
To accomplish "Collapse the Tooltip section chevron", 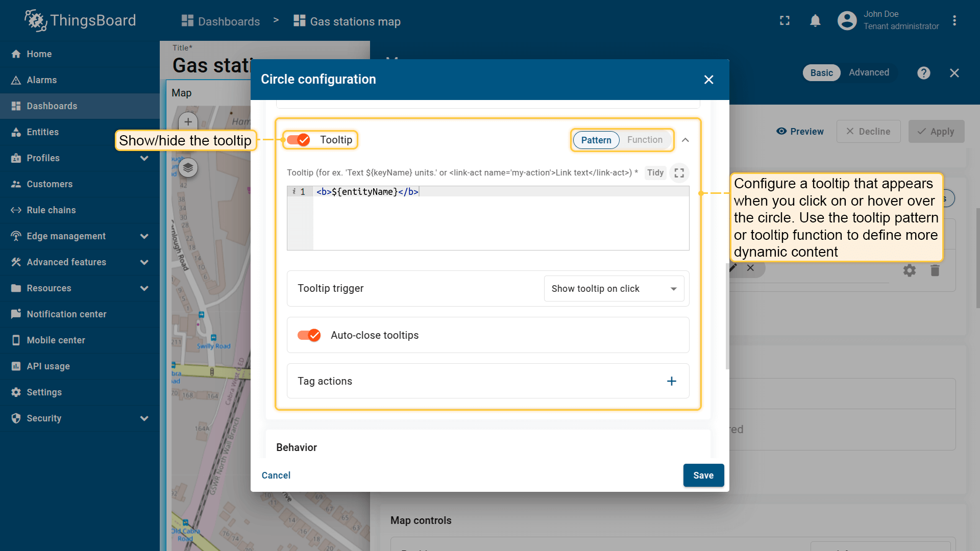I will click(685, 140).
